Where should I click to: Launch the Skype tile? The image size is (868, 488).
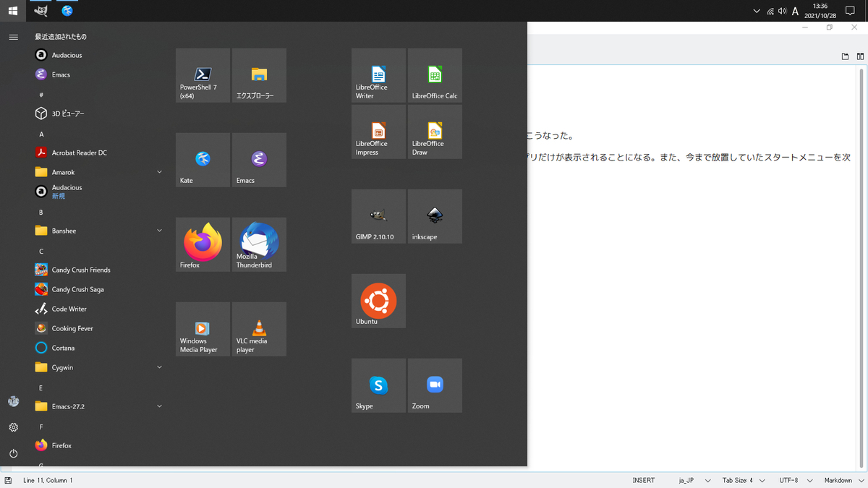pos(378,385)
